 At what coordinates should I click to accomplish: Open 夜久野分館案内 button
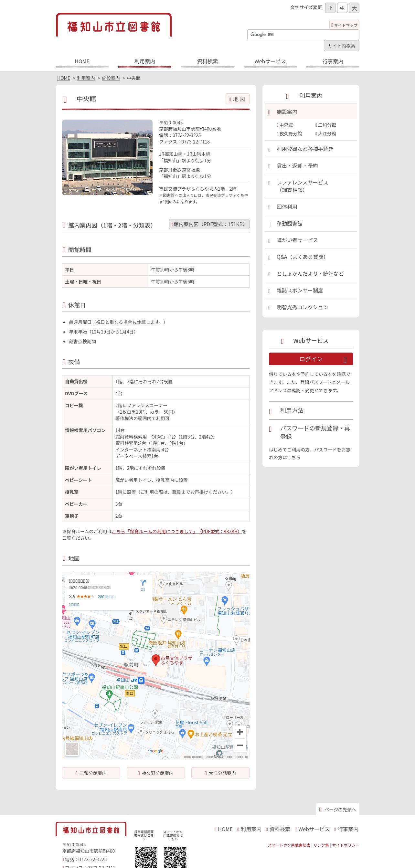coord(156,773)
